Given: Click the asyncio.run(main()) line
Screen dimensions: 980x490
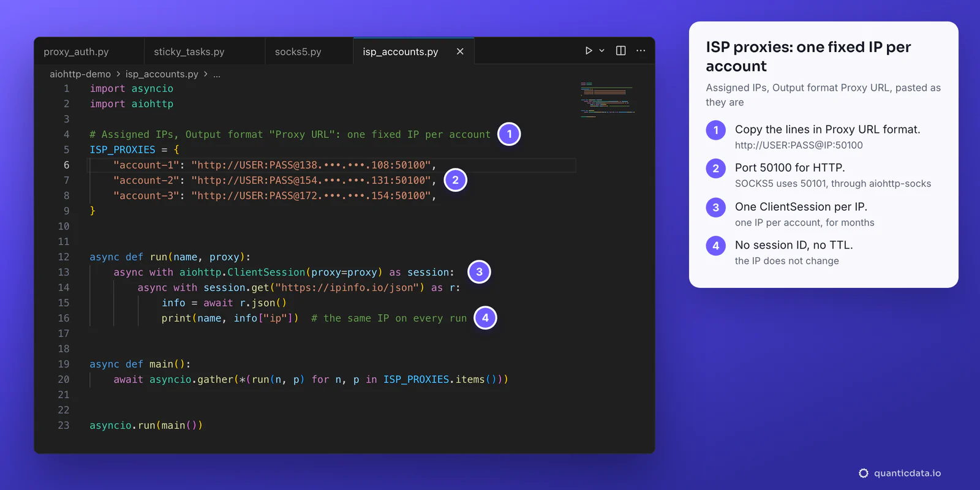Looking at the screenshot, I should [146, 426].
